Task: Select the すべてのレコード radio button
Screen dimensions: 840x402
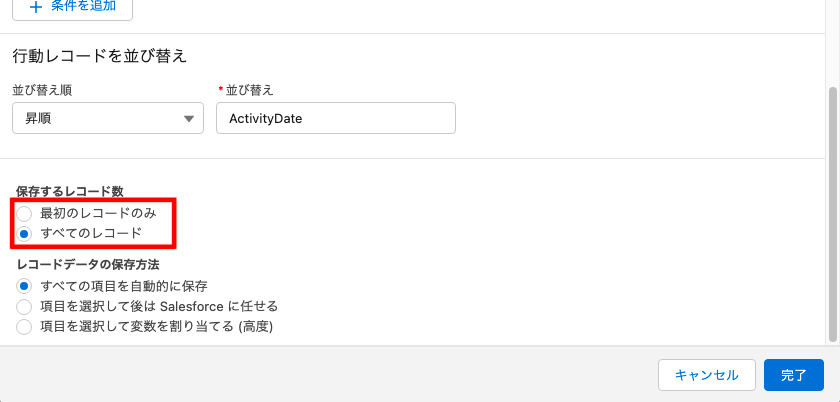Action: (24, 234)
